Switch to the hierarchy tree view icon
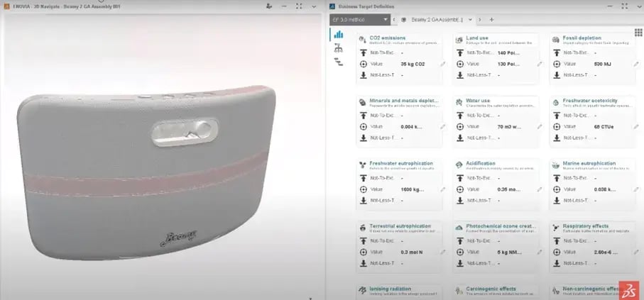644x300 pixels. 339,48
